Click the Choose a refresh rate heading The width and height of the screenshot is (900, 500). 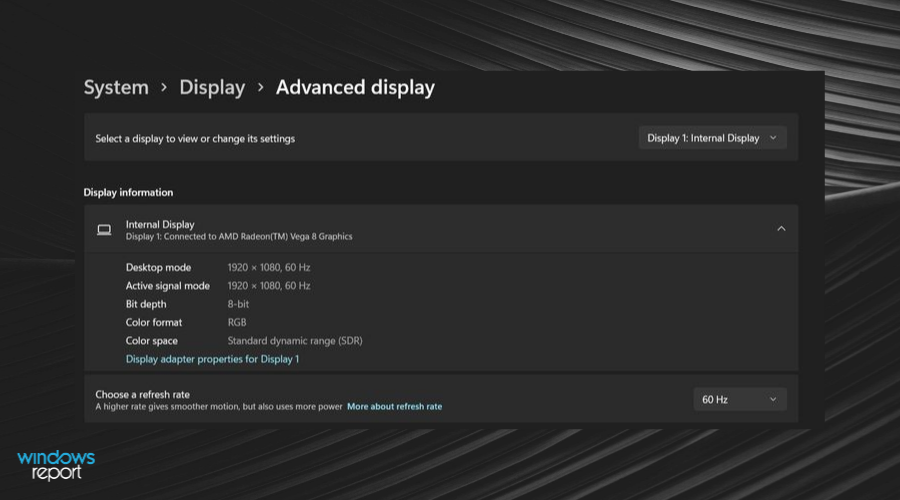pyautogui.click(x=142, y=394)
